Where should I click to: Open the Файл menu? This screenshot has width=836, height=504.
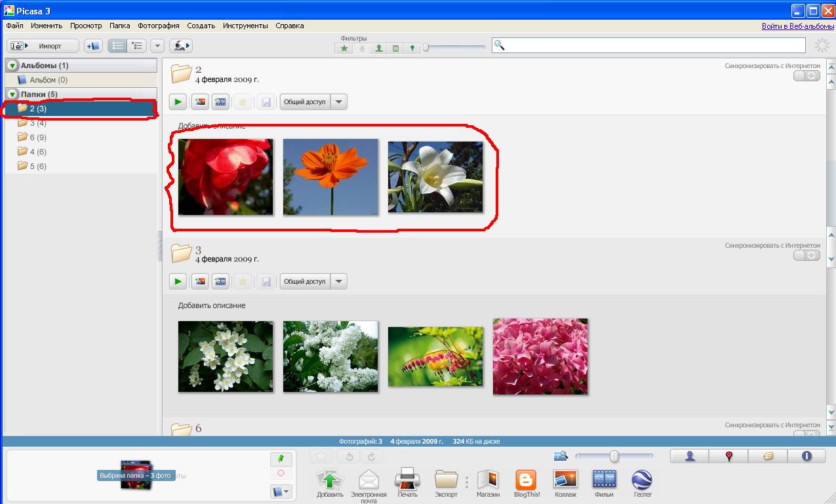point(14,26)
